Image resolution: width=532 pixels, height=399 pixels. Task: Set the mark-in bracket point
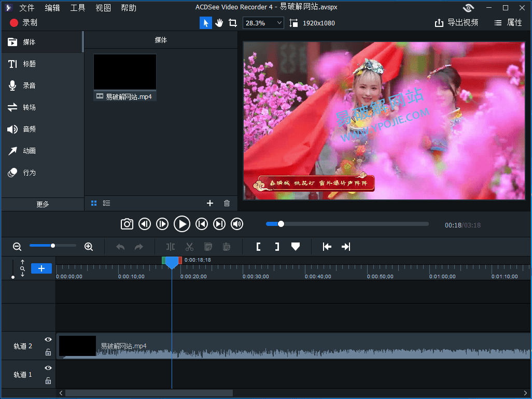coord(258,247)
